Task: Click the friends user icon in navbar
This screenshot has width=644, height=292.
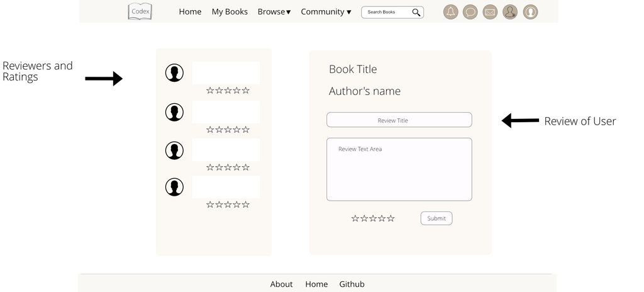Action: pyautogui.click(x=510, y=12)
